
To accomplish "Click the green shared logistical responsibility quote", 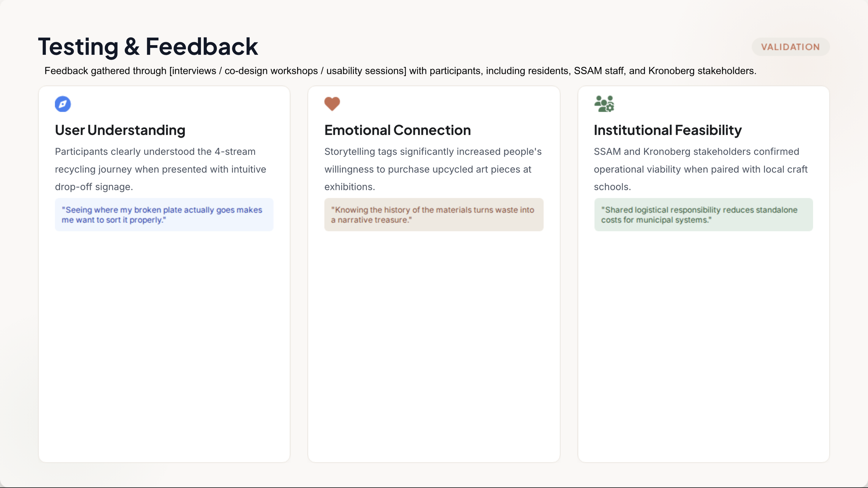I will click(x=703, y=215).
